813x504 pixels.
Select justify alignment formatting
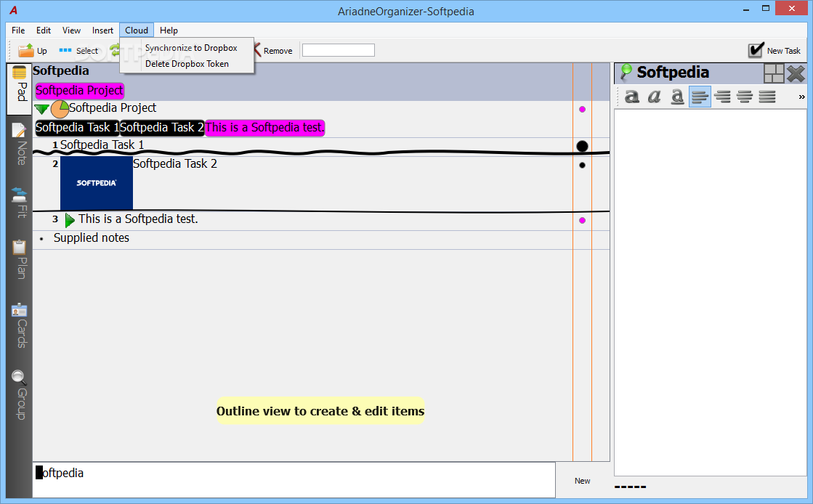767,97
